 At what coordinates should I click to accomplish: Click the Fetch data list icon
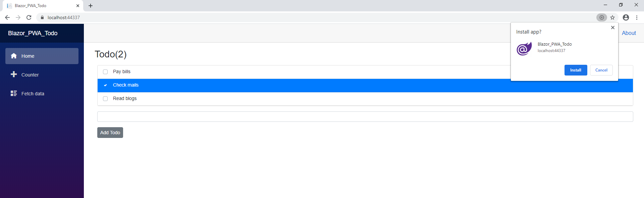click(14, 93)
